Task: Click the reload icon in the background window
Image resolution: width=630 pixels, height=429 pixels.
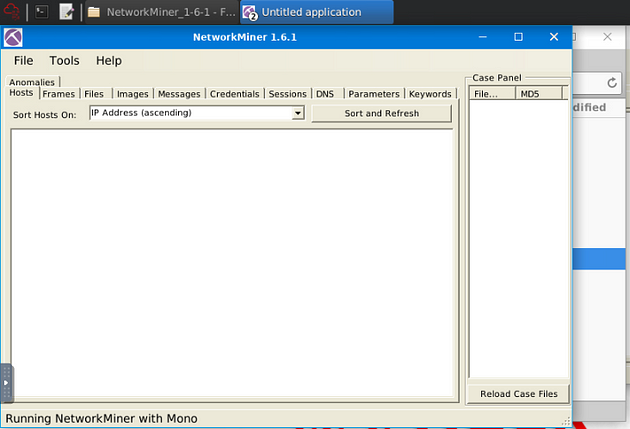Action: (612, 83)
